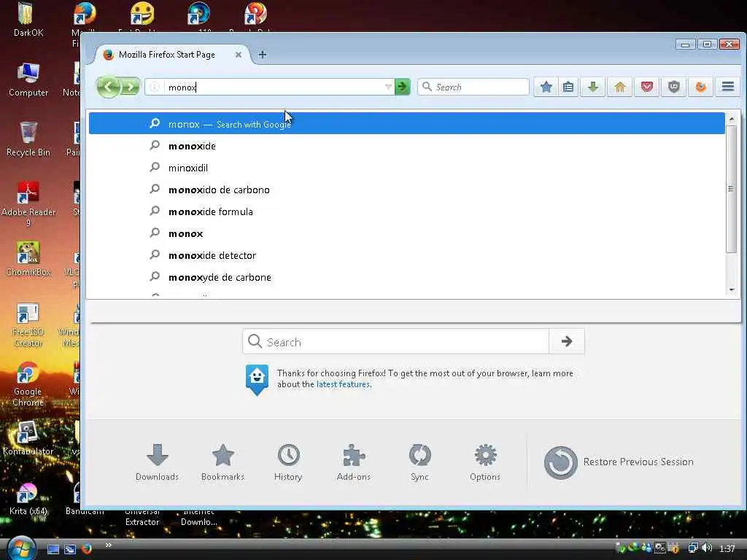Click the forward arrow navigation button
This screenshot has width=747, height=560.
click(130, 87)
